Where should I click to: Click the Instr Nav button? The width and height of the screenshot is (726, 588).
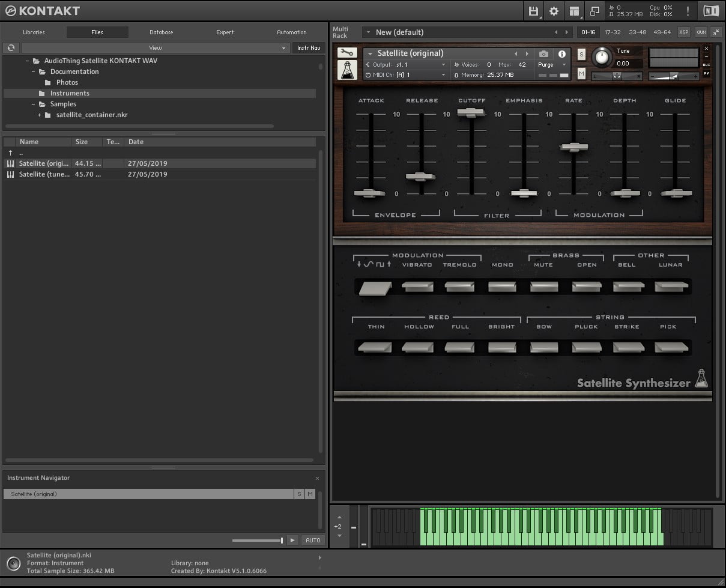pyautogui.click(x=309, y=47)
